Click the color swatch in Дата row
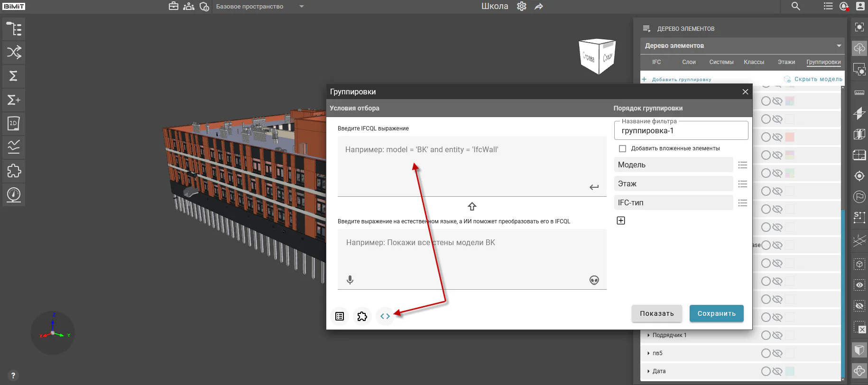The height and width of the screenshot is (385, 868). coord(790,371)
